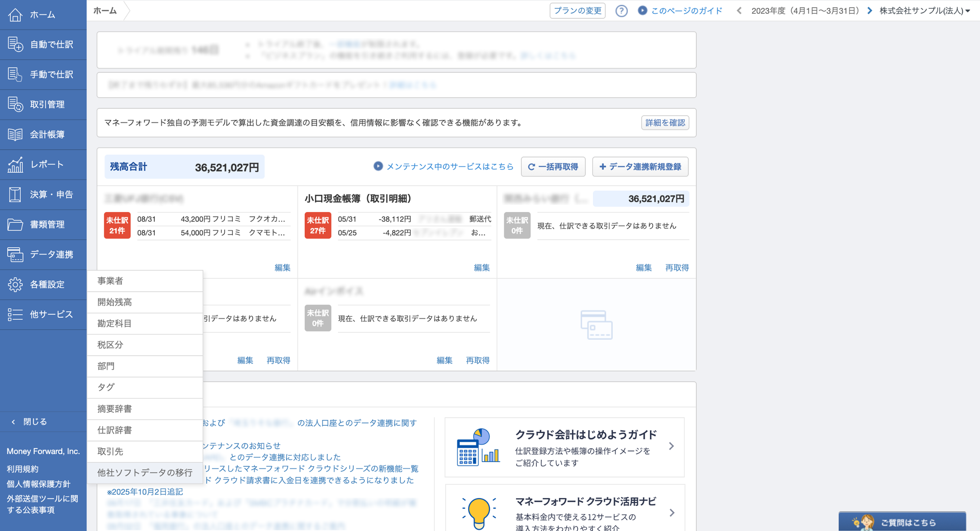The image size is (980, 531).
Task: Click the データ連携 card icon
Action: (x=15, y=254)
